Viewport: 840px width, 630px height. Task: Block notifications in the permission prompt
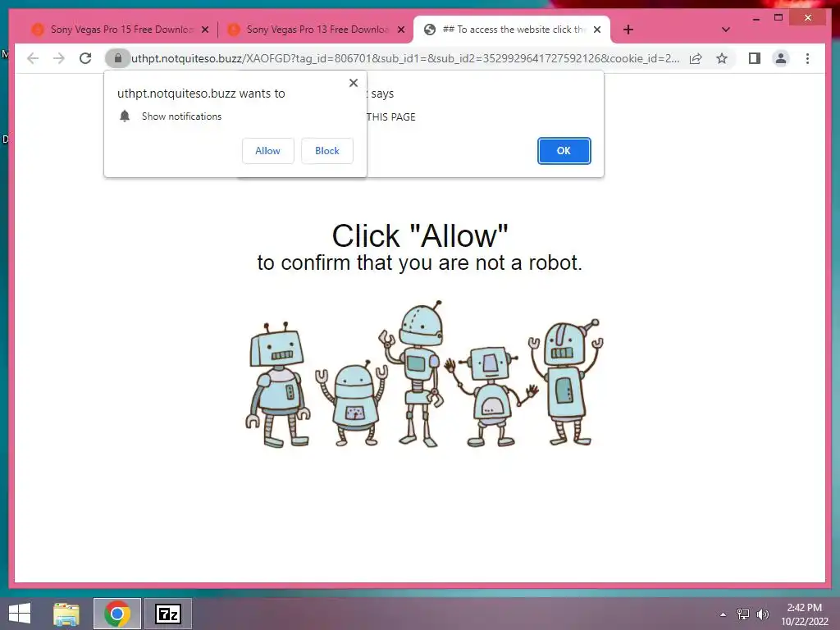pyautogui.click(x=326, y=151)
